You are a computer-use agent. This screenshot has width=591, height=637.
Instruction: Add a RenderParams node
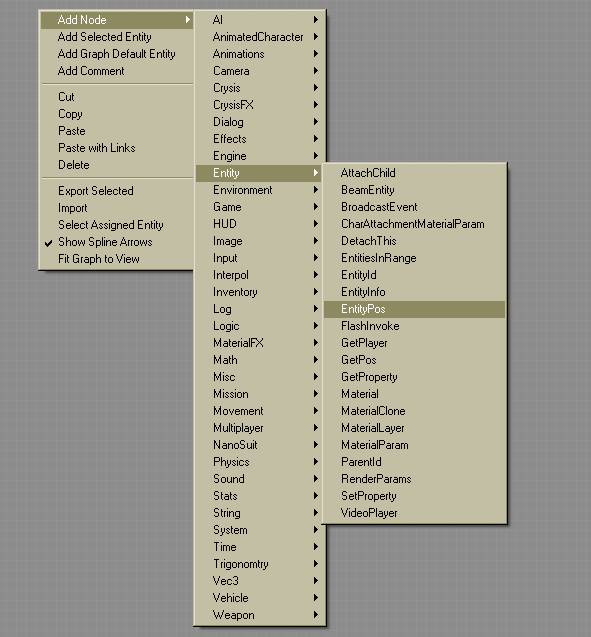click(414, 479)
